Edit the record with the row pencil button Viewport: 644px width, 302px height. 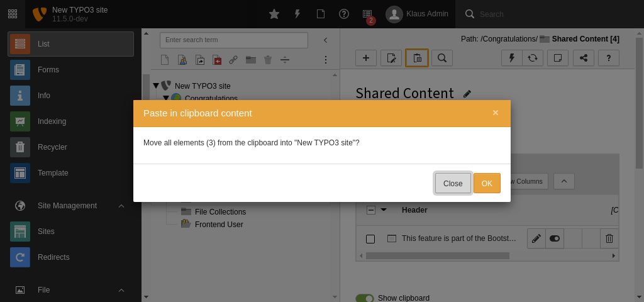point(536,238)
